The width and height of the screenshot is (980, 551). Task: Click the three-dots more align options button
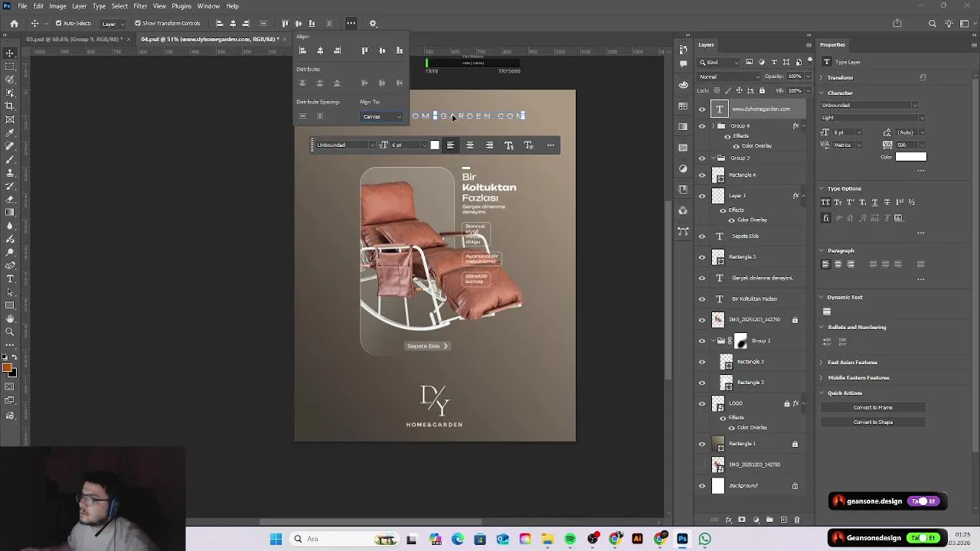[351, 23]
